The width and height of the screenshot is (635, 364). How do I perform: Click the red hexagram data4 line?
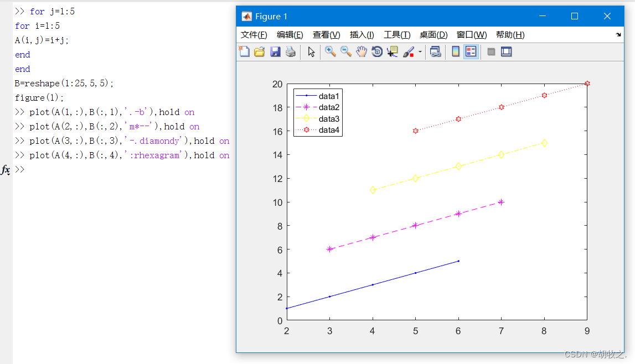click(x=502, y=107)
